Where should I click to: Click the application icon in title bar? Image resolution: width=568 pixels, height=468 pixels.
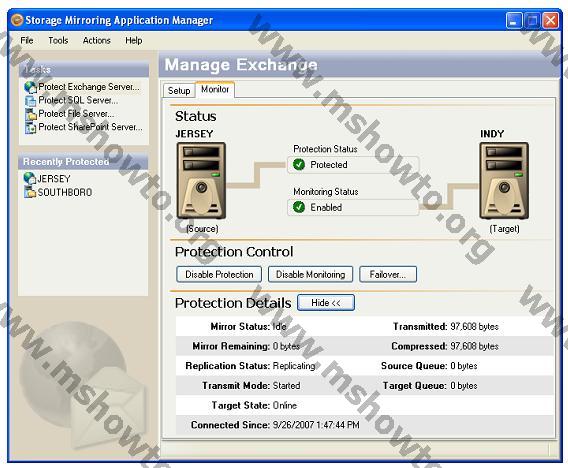(17, 20)
